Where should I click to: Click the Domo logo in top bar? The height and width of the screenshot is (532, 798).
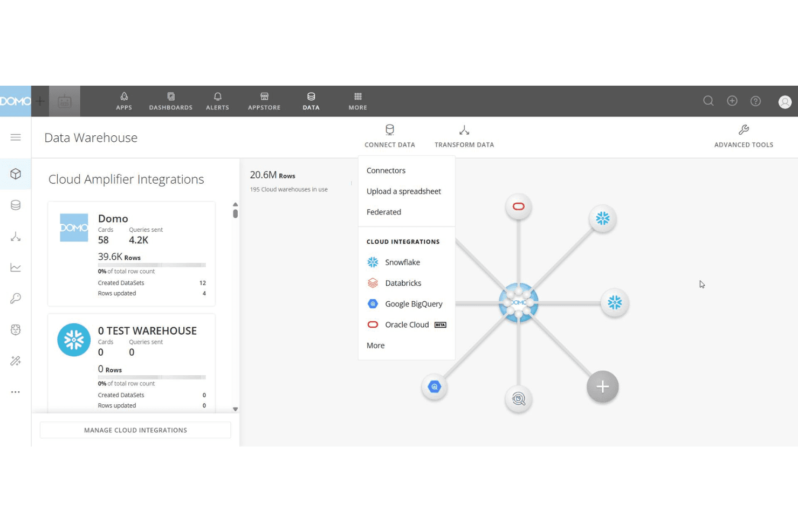coord(15,101)
